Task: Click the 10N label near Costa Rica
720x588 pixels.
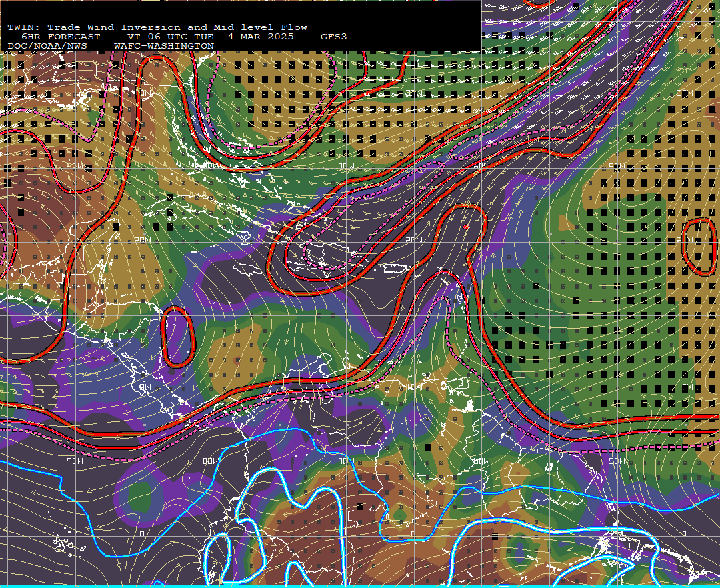Action: pos(143,387)
